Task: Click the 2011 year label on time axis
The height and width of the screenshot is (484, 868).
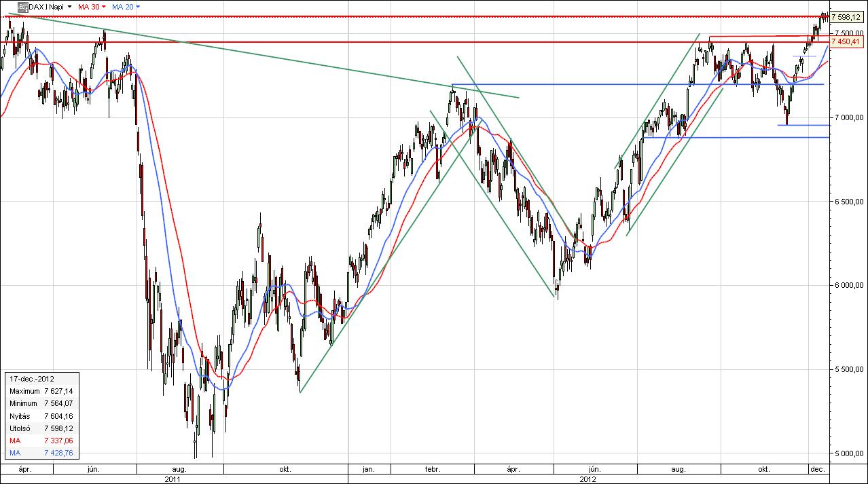Action: click(174, 479)
